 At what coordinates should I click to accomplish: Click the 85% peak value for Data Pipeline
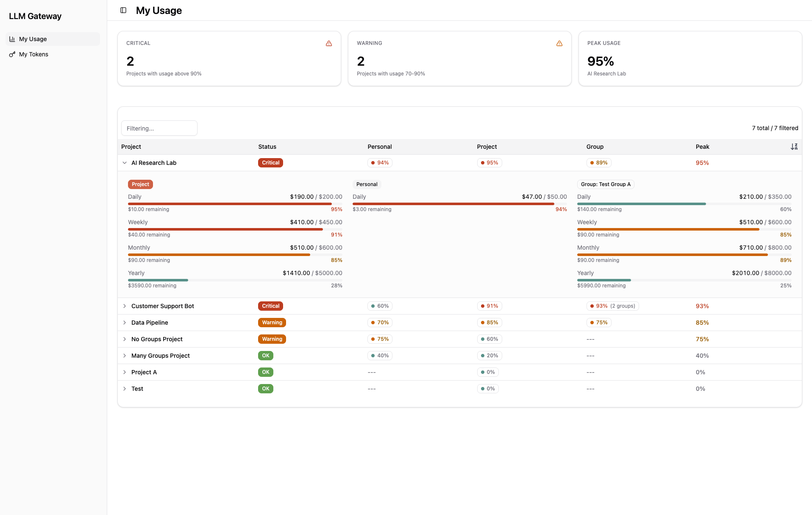pos(702,323)
